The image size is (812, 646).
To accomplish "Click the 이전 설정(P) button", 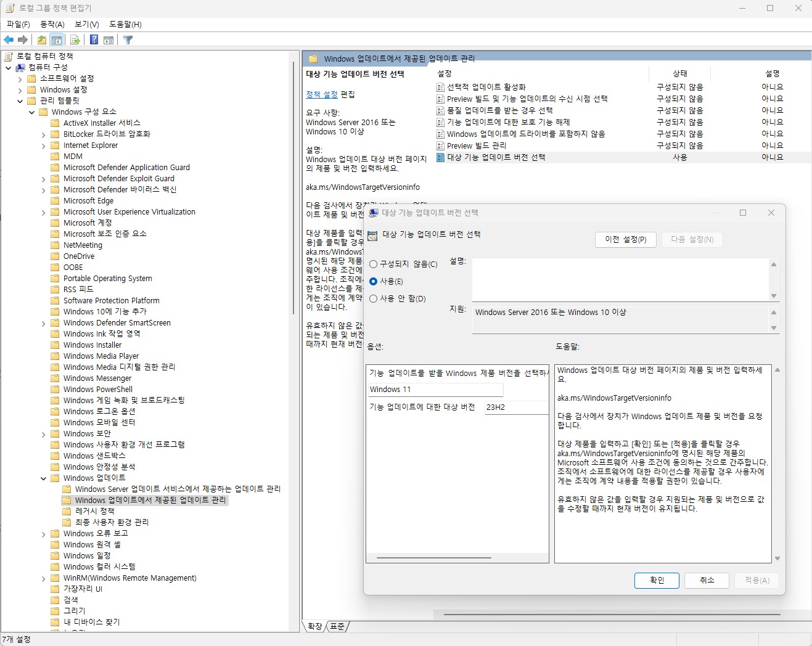I will 625,240.
